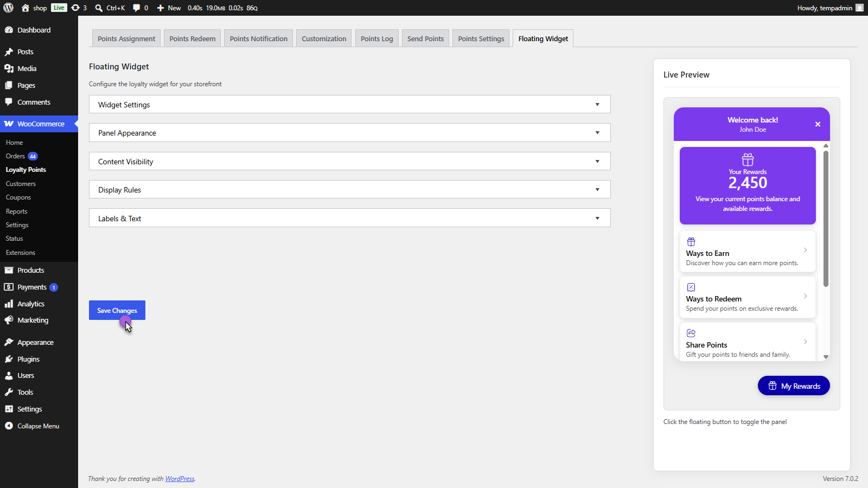Follow the WordPress footer link
The width and height of the screenshot is (868, 488).
coord(180,479)
